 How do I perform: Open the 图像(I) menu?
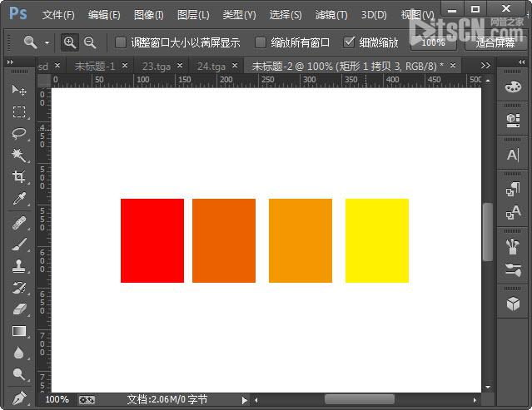pyautogui.click(x=148, y=15)
